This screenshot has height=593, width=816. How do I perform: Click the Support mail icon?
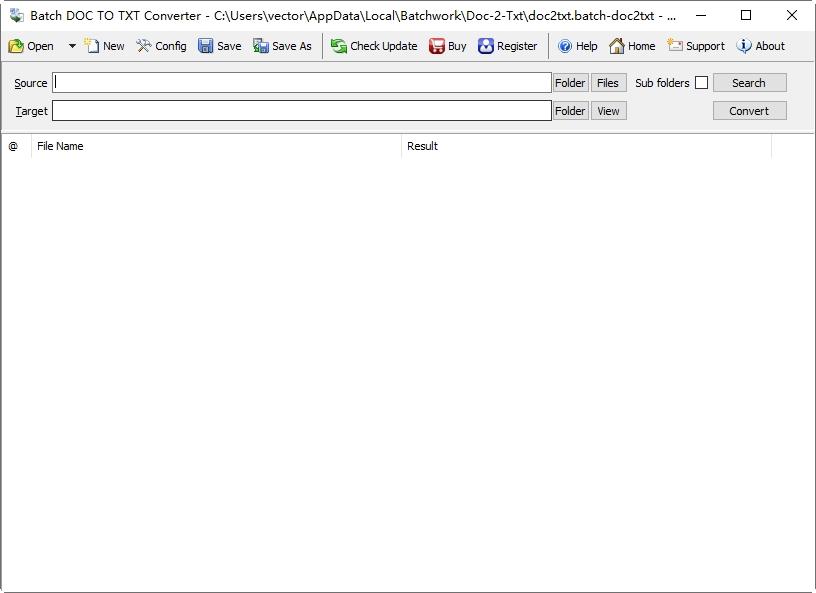[x=674, y=45]
